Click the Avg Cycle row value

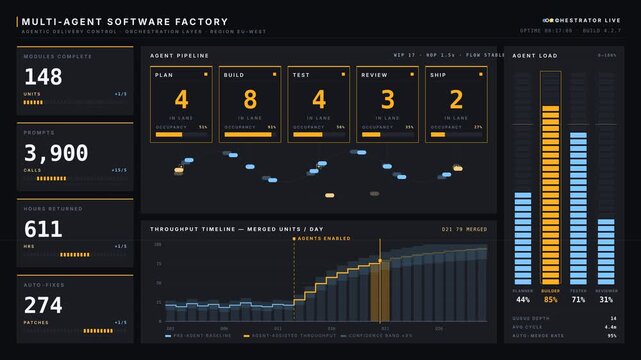[611, 327]
